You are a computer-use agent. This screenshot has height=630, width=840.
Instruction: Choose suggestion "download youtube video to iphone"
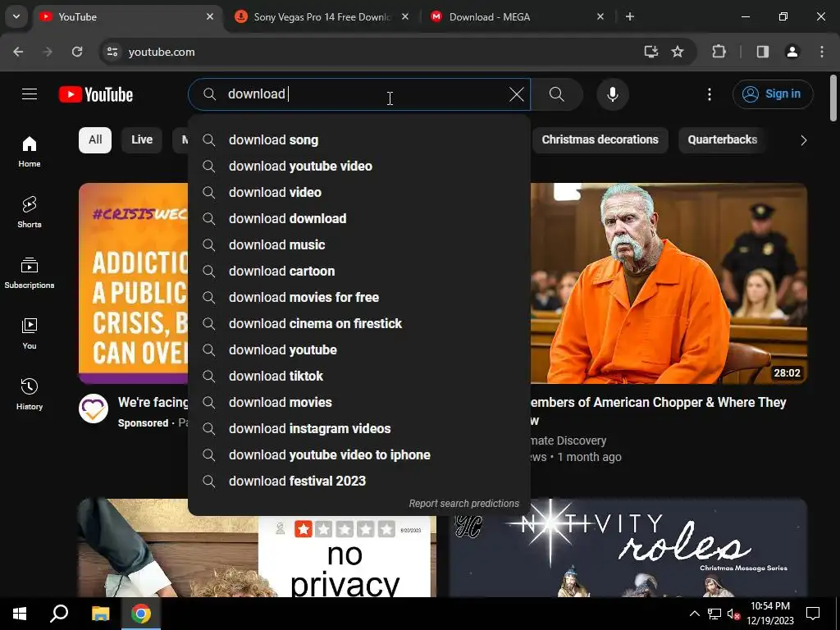[x=359, y=454]
